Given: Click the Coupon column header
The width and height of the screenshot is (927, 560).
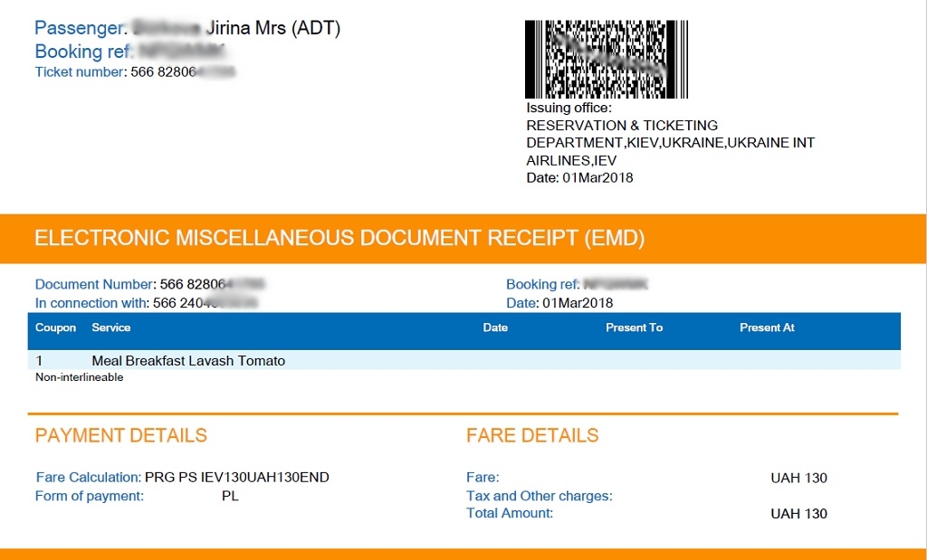Looking at the screenshot, I should pos(55,327).
